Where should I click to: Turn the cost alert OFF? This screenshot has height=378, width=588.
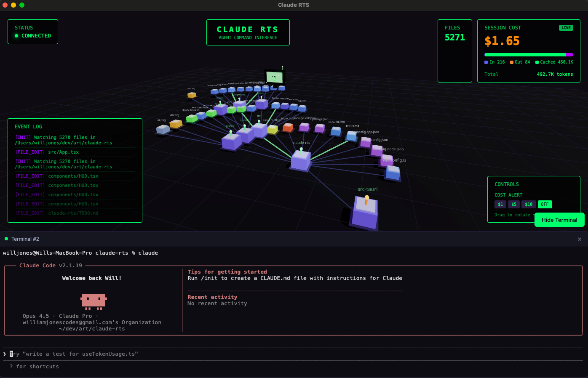545,204
